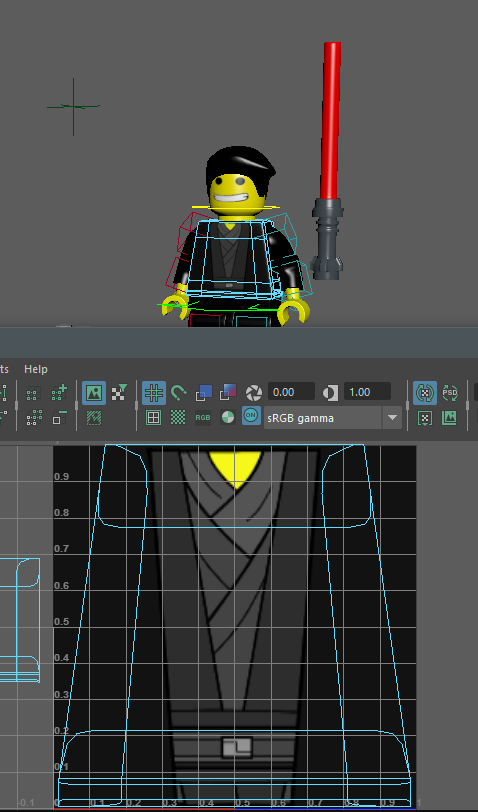Toggle shaded UV display

[x=204, y=393]
